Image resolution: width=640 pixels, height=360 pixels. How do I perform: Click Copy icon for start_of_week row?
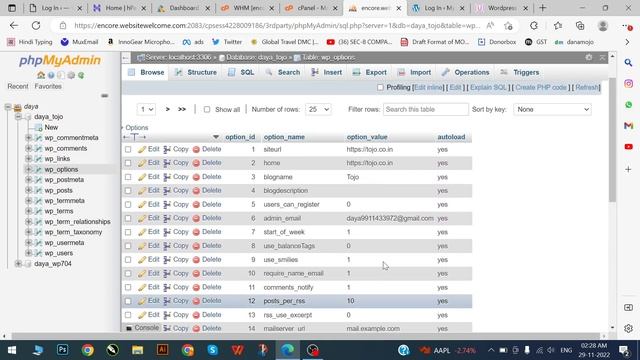[x=167, y=232]
